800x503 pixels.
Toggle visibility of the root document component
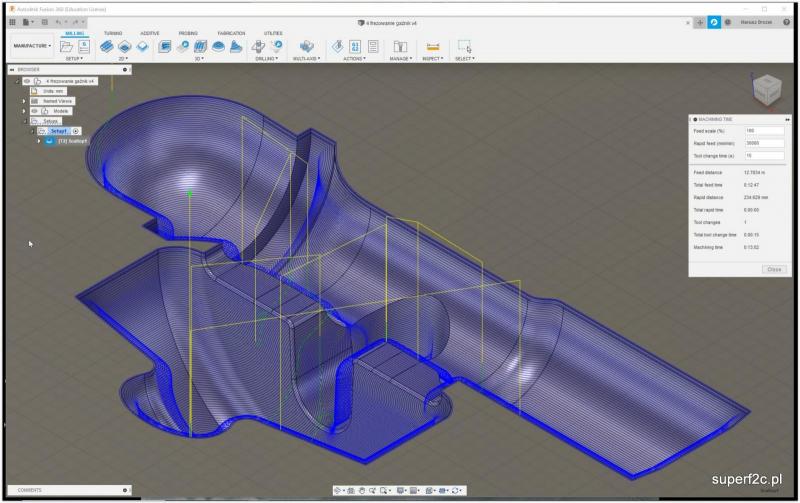[28, 81]
